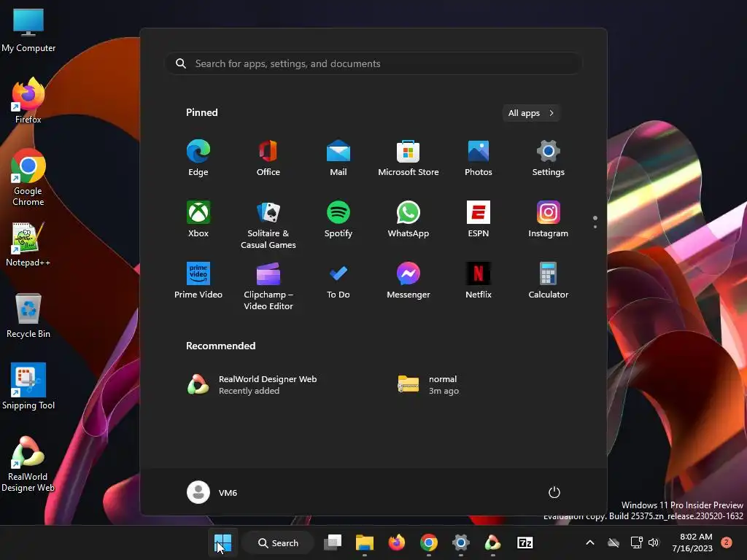Open Messenger from pinned apps
The image size is (747, 560).
click(409, 281)
